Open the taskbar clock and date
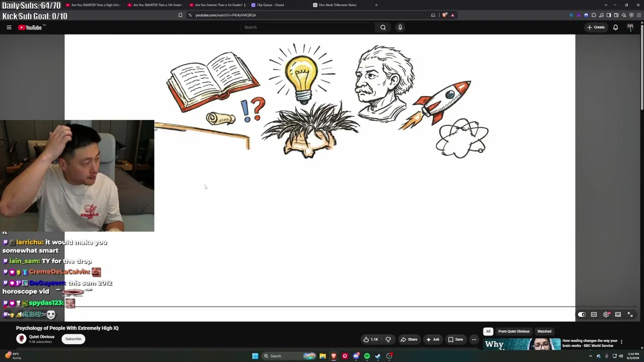The width and height of the screenshot is (644, 362). pos(632,356)
